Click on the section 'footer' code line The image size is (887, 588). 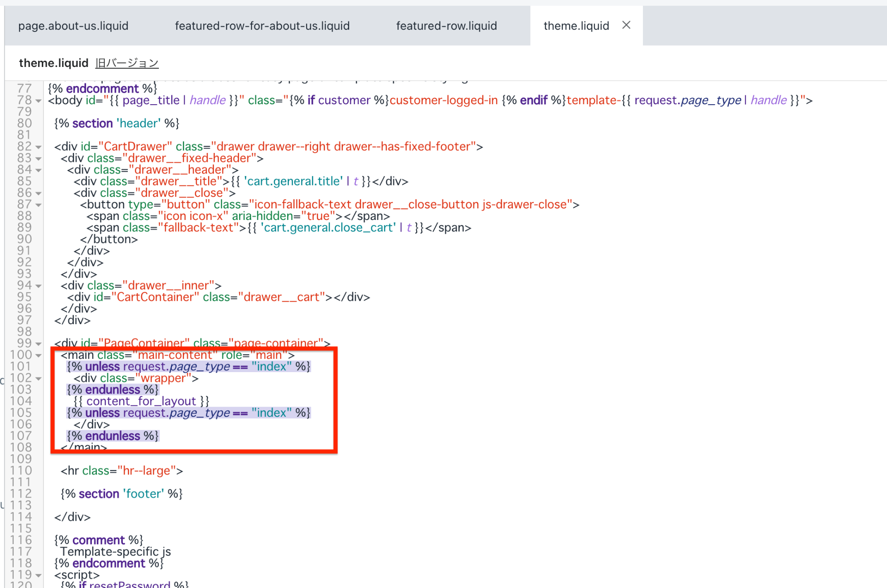click(122, 494)
